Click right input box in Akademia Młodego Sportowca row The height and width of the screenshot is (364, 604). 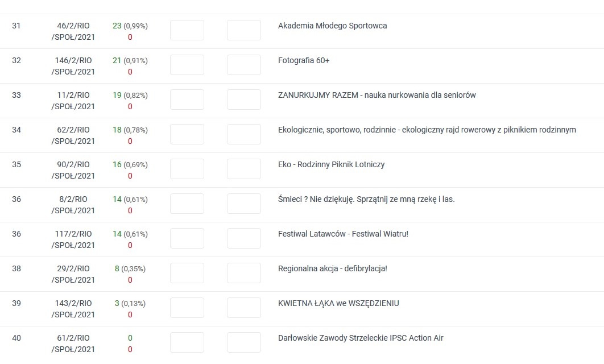(x=244, y=30)
